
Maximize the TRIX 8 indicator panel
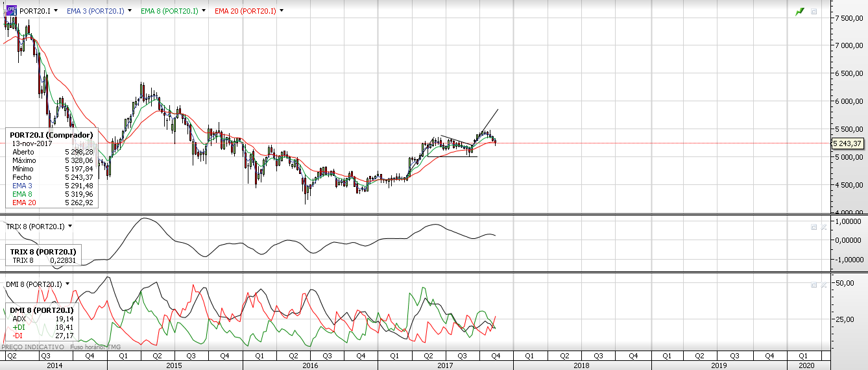(x=814, y=227)
